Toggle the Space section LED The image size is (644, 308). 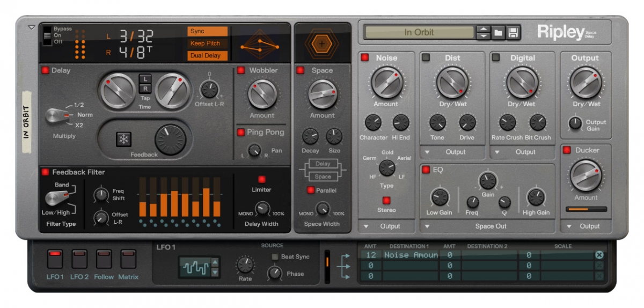300,70
